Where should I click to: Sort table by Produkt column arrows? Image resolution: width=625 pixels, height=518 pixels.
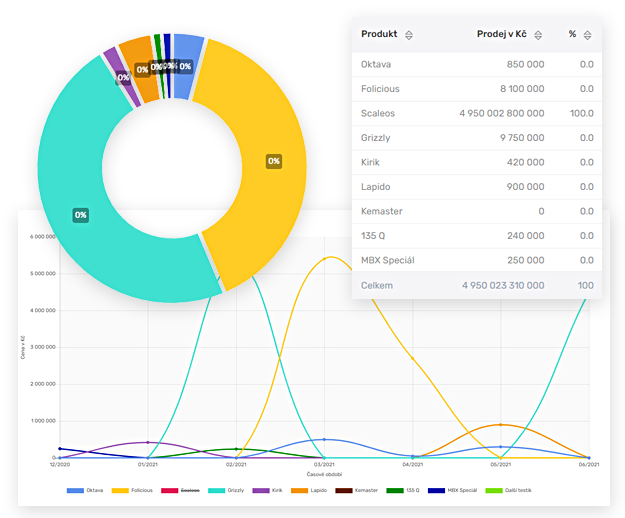tap(409, 35)
